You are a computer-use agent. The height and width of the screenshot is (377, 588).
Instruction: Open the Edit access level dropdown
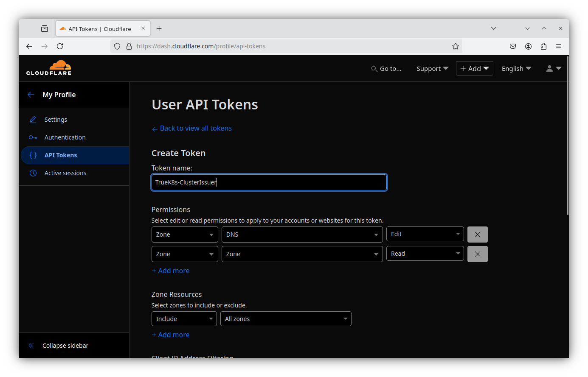(425, 234)
